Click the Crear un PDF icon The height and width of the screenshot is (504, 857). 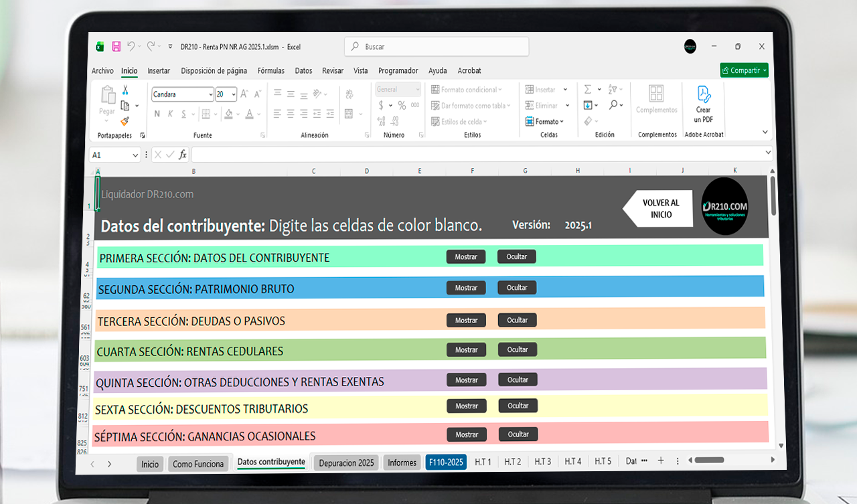coord(703,104)
